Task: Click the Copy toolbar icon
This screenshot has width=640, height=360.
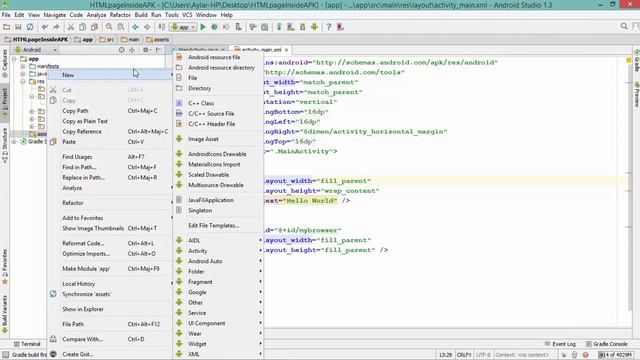Action: pos(82,27)
